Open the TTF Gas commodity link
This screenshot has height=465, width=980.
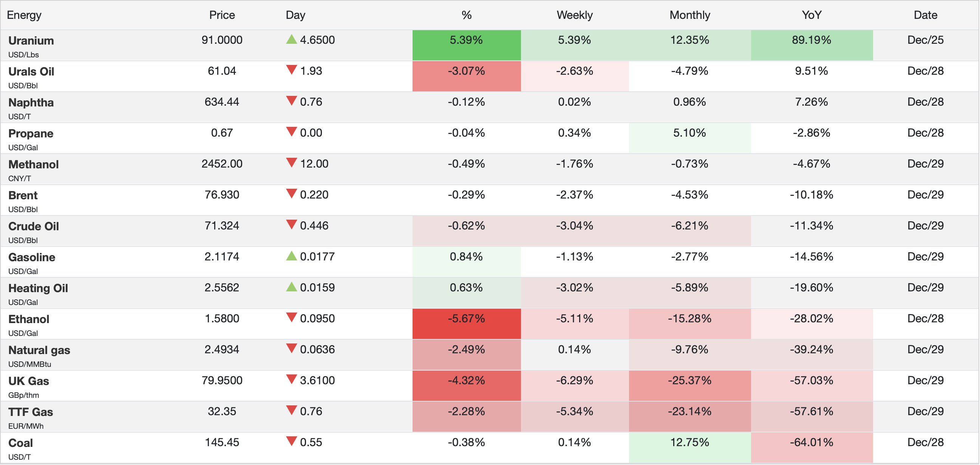tap(31, 412)
